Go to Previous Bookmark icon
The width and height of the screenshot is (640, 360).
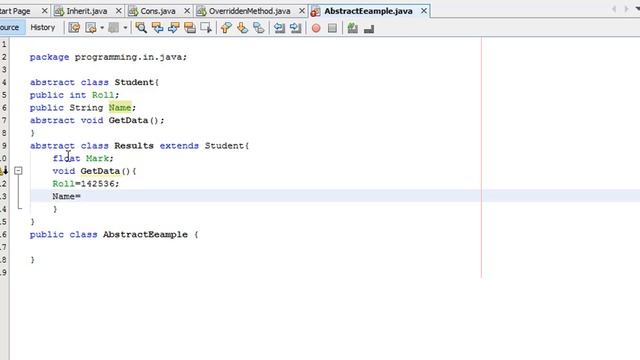tap(226, 28)
